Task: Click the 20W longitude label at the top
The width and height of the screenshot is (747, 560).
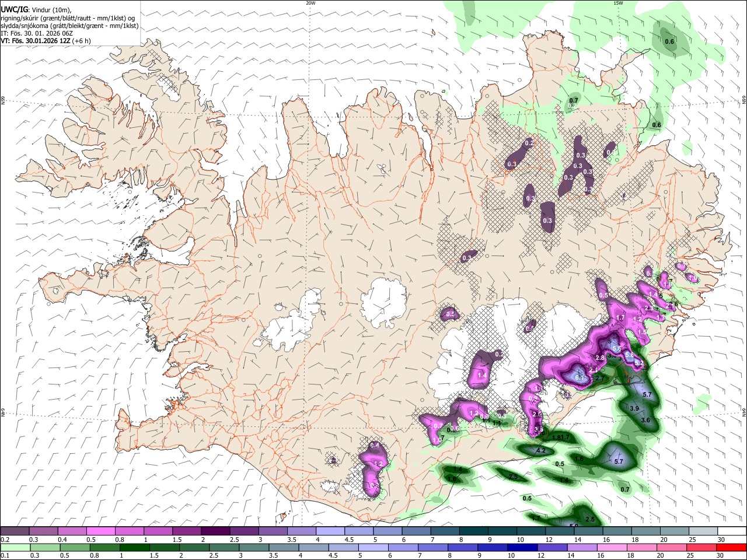Action: 311,3
